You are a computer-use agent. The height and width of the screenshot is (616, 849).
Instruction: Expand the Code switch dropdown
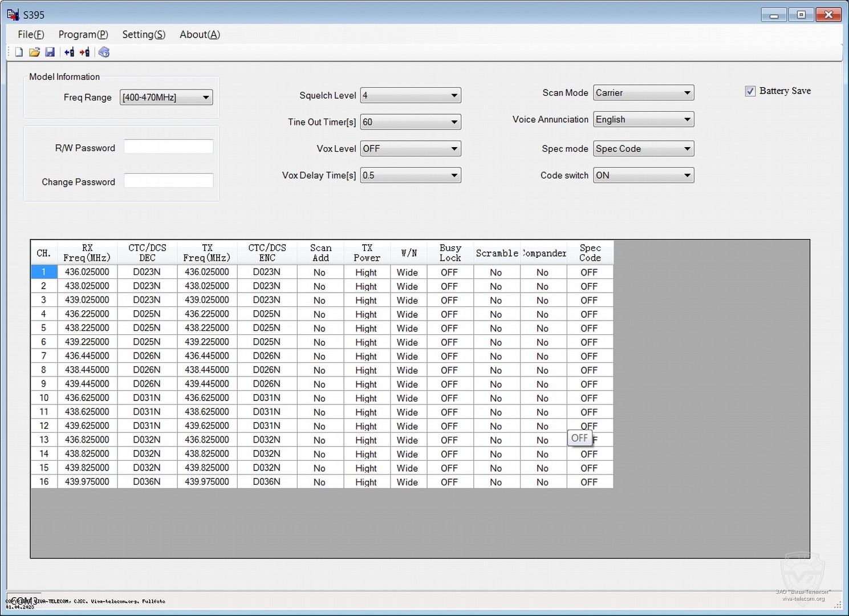687,176
